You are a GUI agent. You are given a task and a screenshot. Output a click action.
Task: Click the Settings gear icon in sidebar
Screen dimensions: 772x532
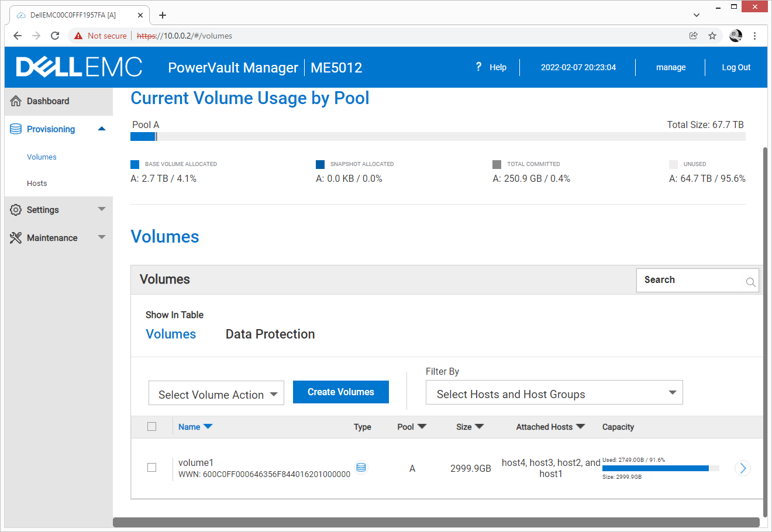(16, 210)
